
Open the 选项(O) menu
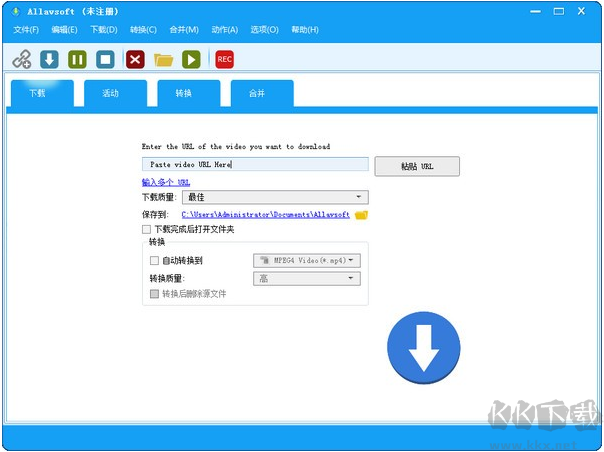pyautogui.click(x=264, y=30)
